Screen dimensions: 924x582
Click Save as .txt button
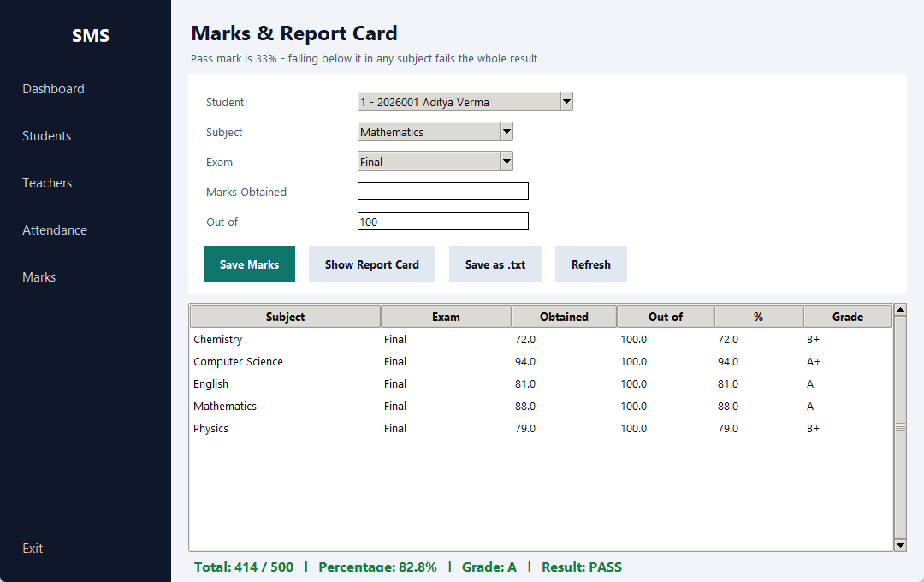[495, 264]
